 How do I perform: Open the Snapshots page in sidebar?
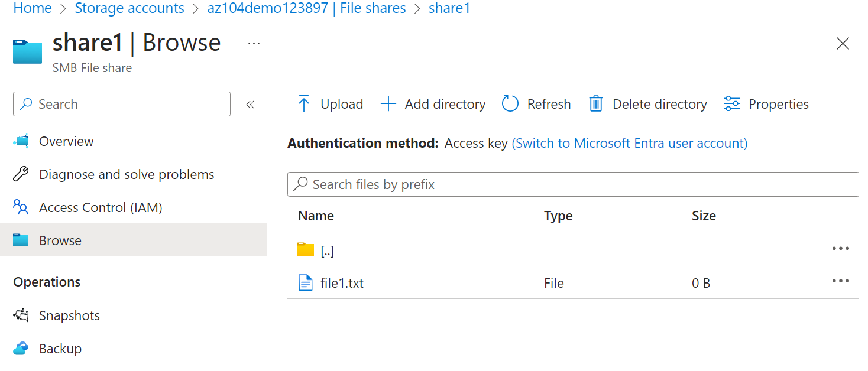click(x=69, y=315)
